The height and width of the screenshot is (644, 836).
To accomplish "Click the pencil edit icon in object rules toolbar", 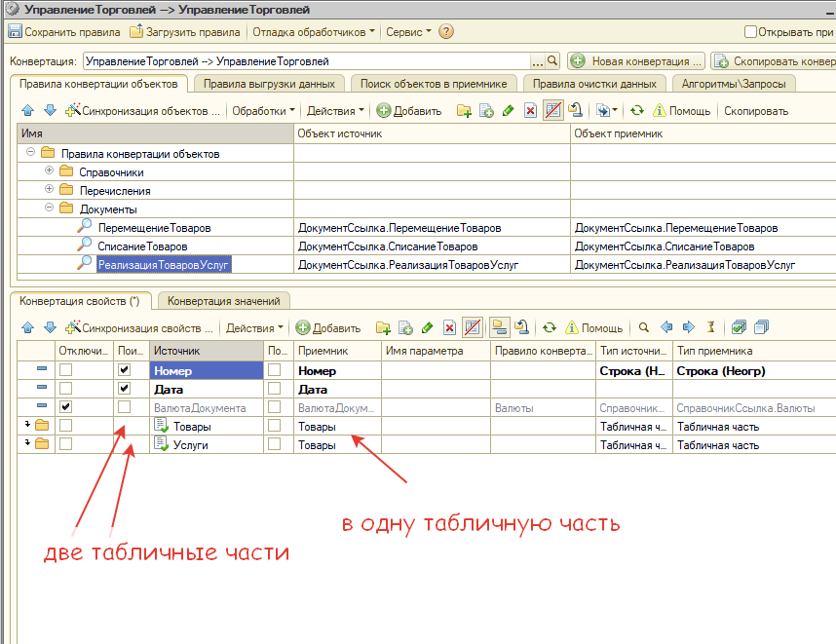I will pos(508,110).
